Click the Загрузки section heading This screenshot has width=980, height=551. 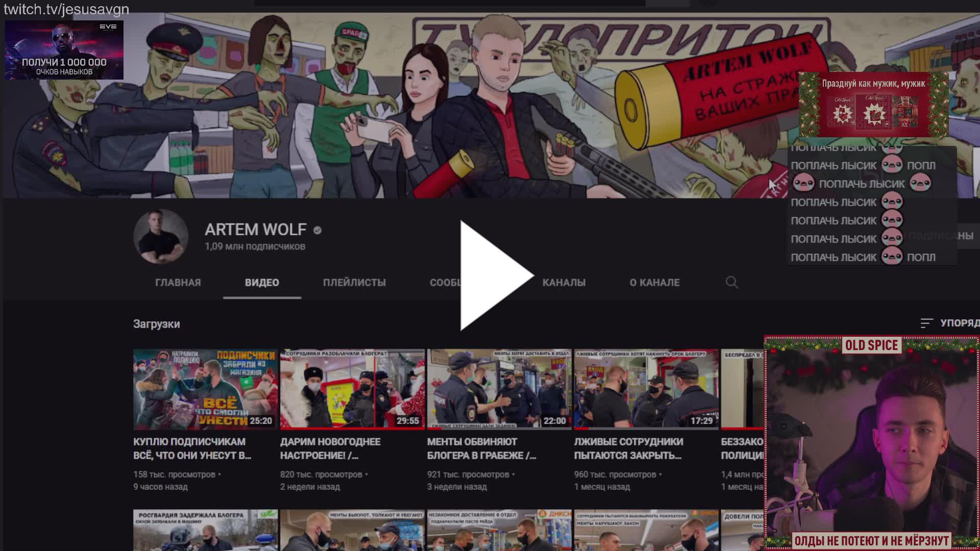coord(156,324)
